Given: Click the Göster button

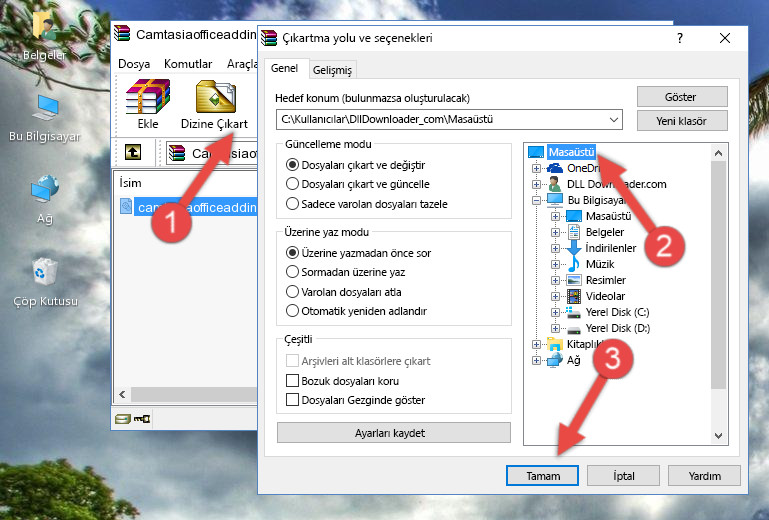Looking at the screenshot, I should point(682,97).
